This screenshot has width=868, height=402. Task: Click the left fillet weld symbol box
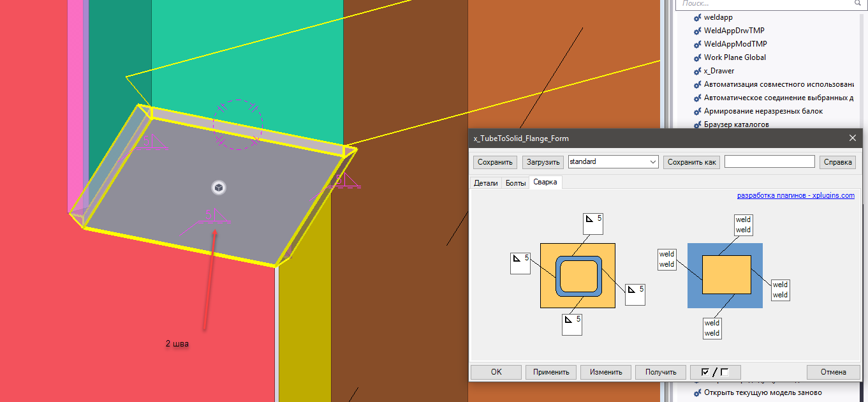tap(520, 263)
